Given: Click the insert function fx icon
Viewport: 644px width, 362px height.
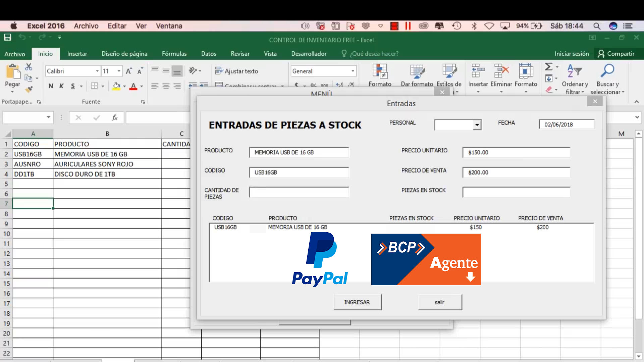Looking at the screenshot, I should point(114,117).
